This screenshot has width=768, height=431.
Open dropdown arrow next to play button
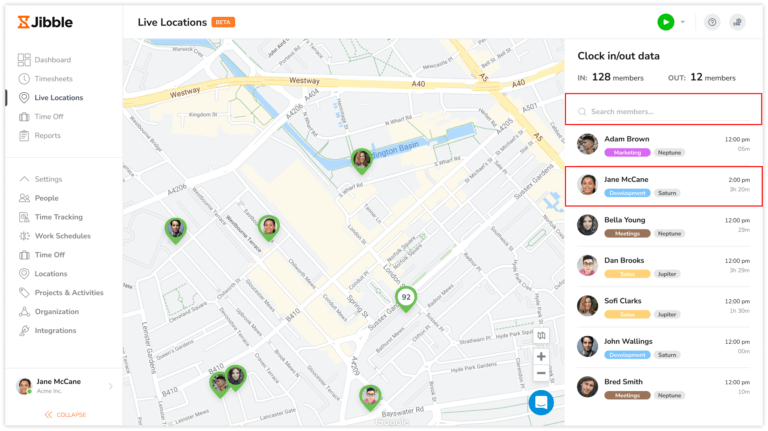click(x=683, y=22)
